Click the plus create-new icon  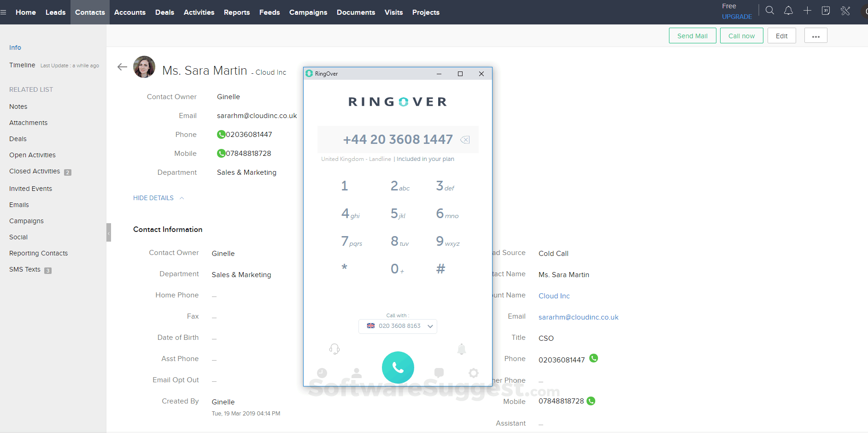click(807, 10)
